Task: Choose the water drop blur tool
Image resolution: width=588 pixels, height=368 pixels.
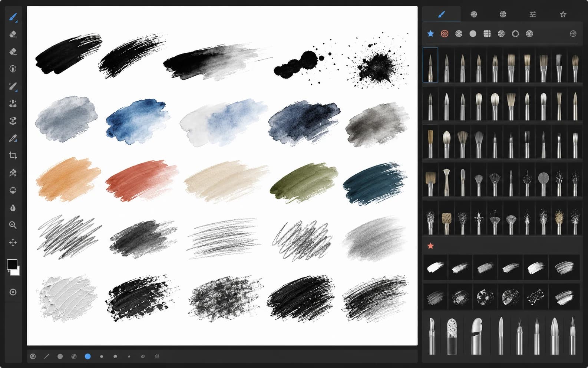Action: pyautogui.click(x=13, y=208)
